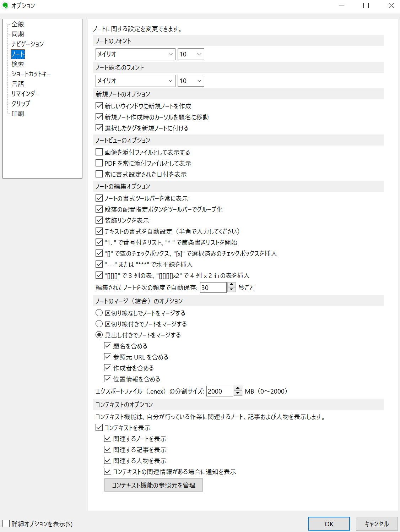Select 言語 in the options tree
The width and height of the screenshot is (400, 532).
pos(18,84)
